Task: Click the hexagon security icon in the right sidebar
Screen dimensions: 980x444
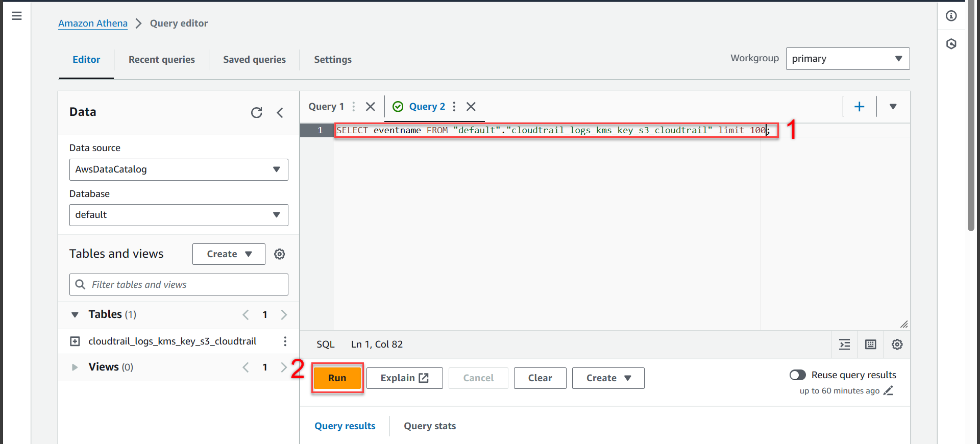Action: tap(951, 44)
